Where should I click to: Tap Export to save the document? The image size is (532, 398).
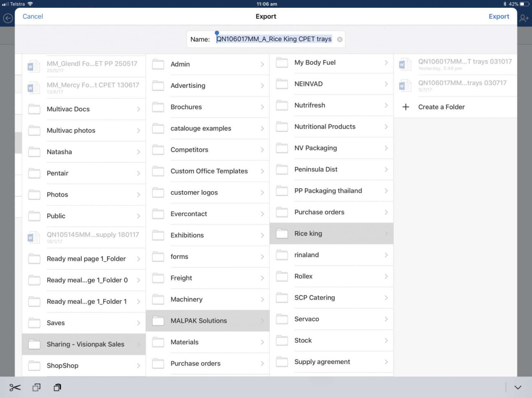(499, 16)
